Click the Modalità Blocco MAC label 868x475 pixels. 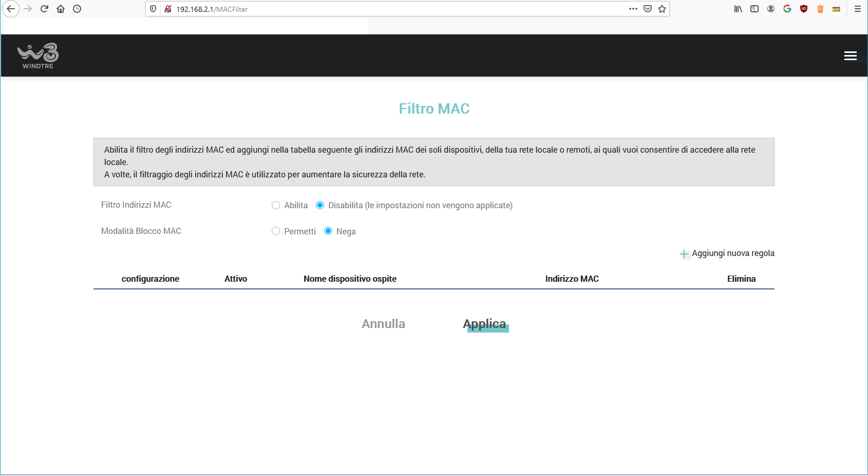141,231
